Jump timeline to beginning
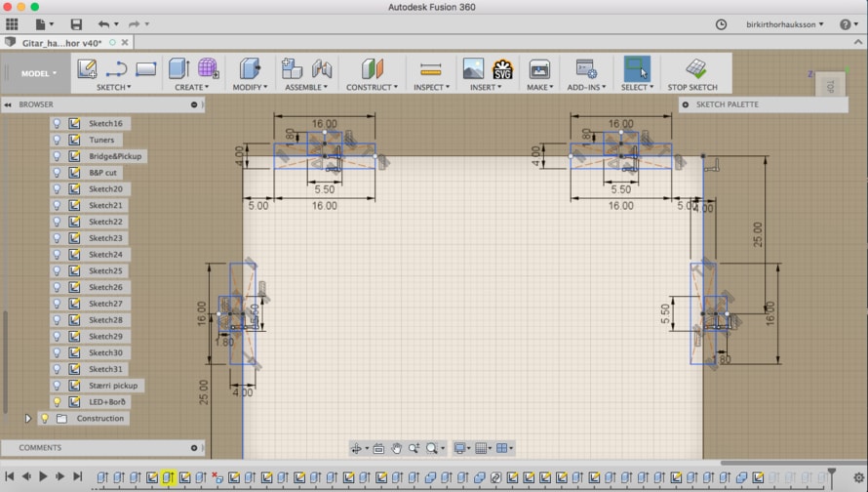The height and width of the screenshot is (492, 868). click(10, 476)
